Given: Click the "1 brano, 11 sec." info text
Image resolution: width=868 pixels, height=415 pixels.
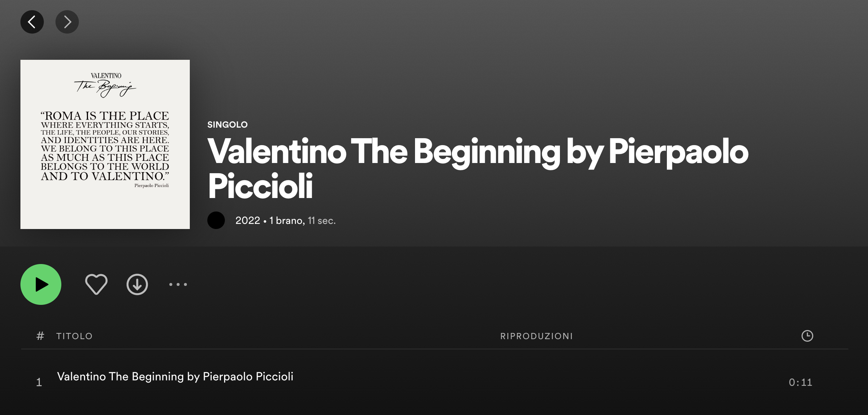Looking at the screenshot, I should [302, 220].
